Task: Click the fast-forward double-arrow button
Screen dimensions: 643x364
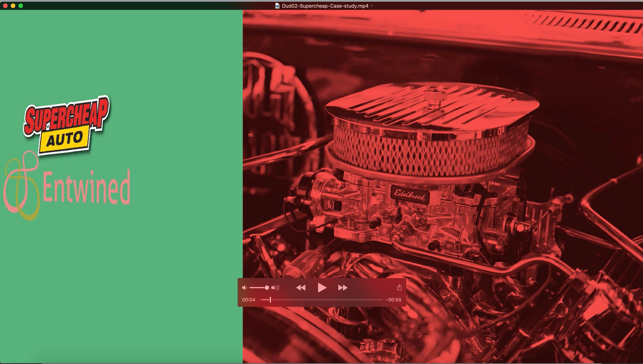Action: click(x=343, y=288)
